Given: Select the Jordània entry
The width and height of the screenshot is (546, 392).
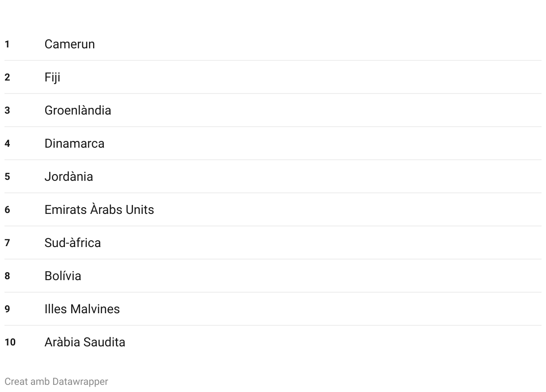Looking at the screenshot, I should [68, 177].
